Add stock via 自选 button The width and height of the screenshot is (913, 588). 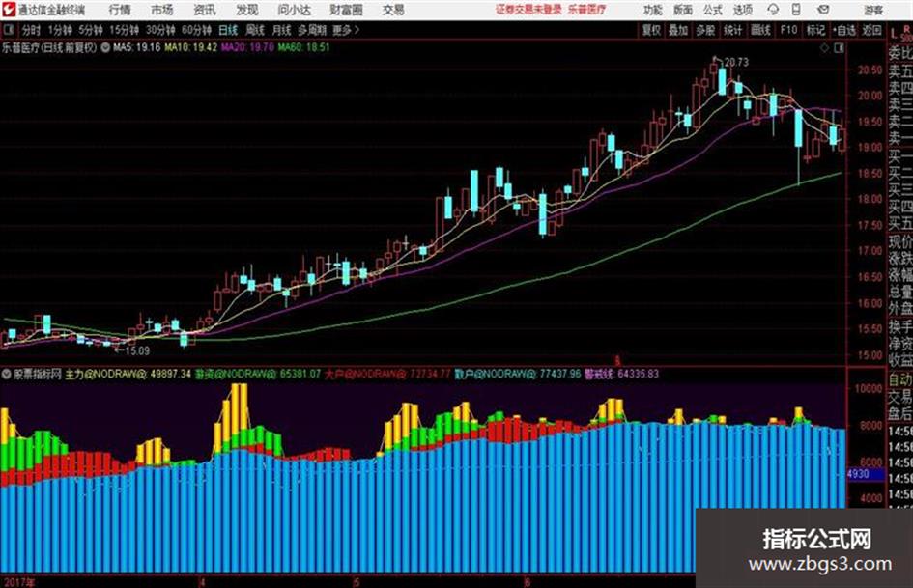pos(844,30)
